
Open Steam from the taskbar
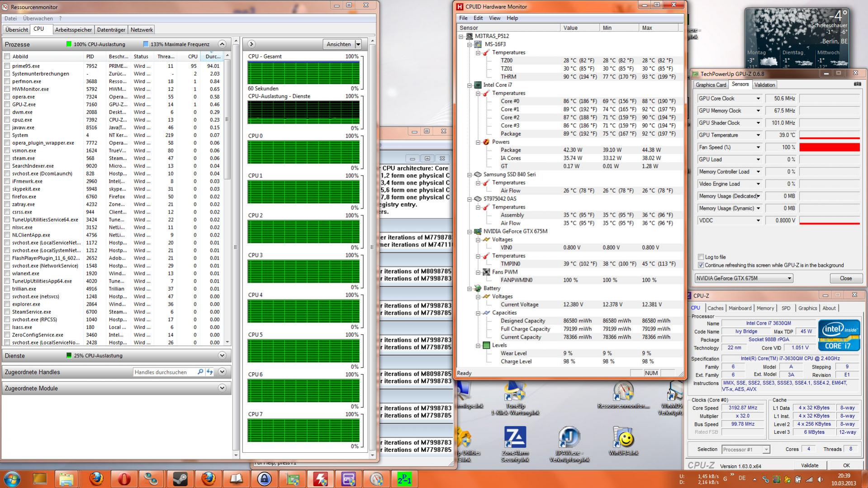[x=180, y=479]
